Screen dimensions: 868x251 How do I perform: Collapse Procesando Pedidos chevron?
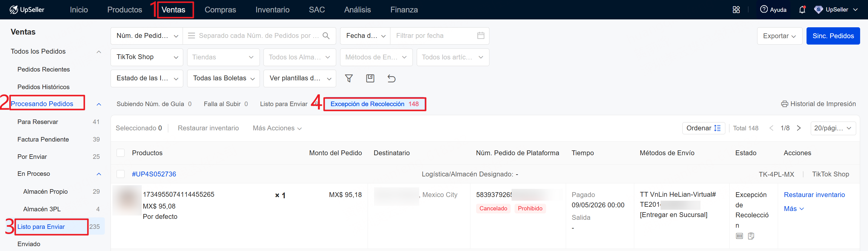point(99,104)
